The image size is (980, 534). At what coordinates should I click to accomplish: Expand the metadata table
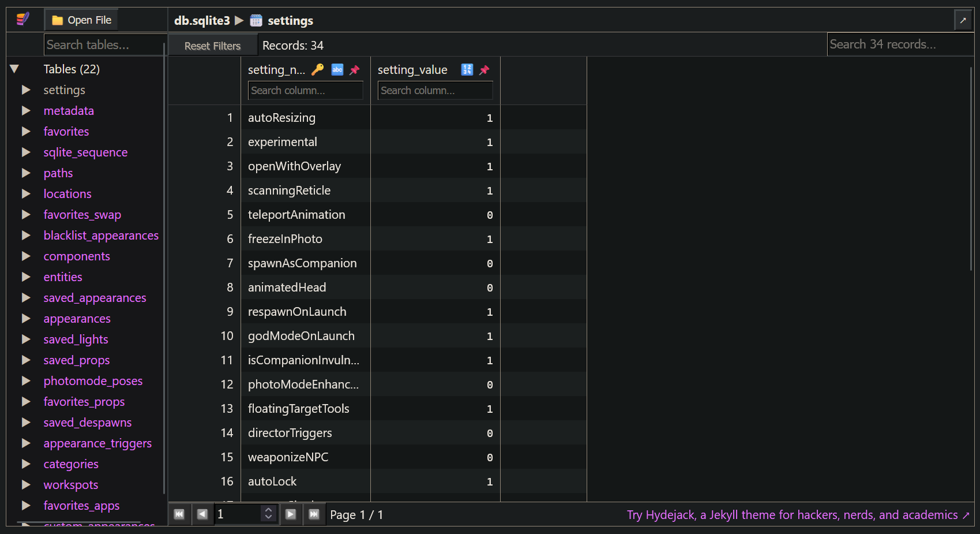(x=26, y=111)
